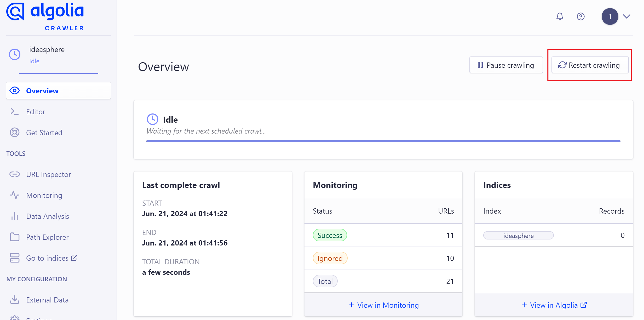
Task: Open View in Monitoring link
Action: coord(384,305)
